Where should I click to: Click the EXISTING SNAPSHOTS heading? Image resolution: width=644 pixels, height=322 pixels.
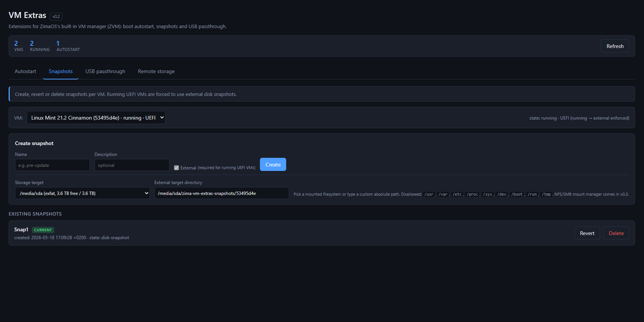click(x=35, y=214)
